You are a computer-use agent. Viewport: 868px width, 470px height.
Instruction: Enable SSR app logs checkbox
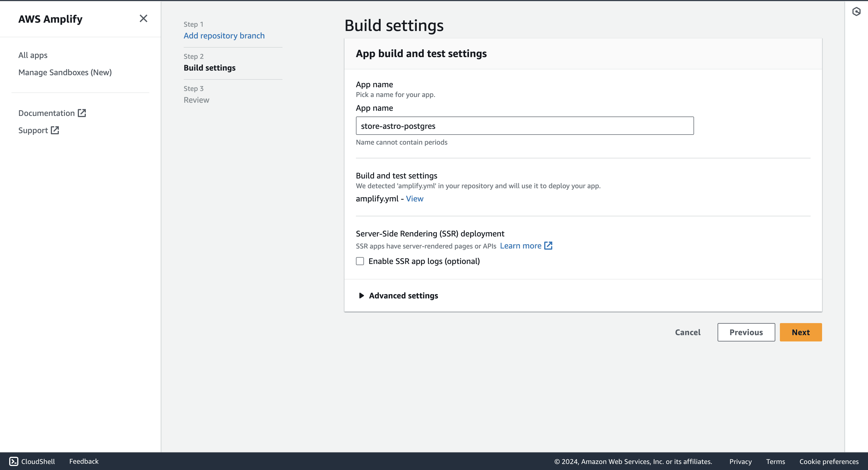click(x=360, y=261)
